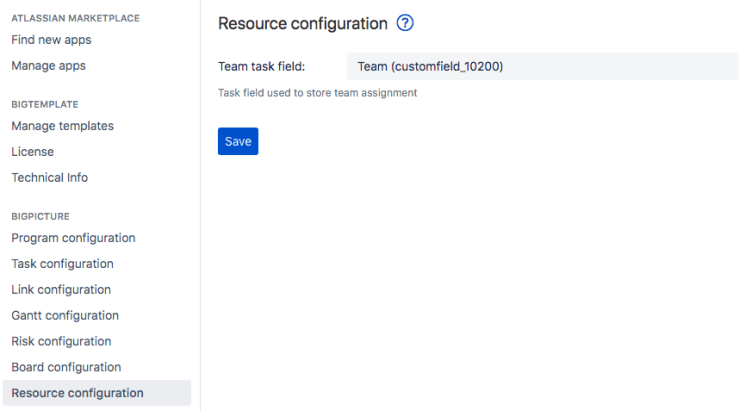This screenshot has width=739, height=411.
Task: Select Resource configuration sidebar item
Action: click(x=77, y=393)
